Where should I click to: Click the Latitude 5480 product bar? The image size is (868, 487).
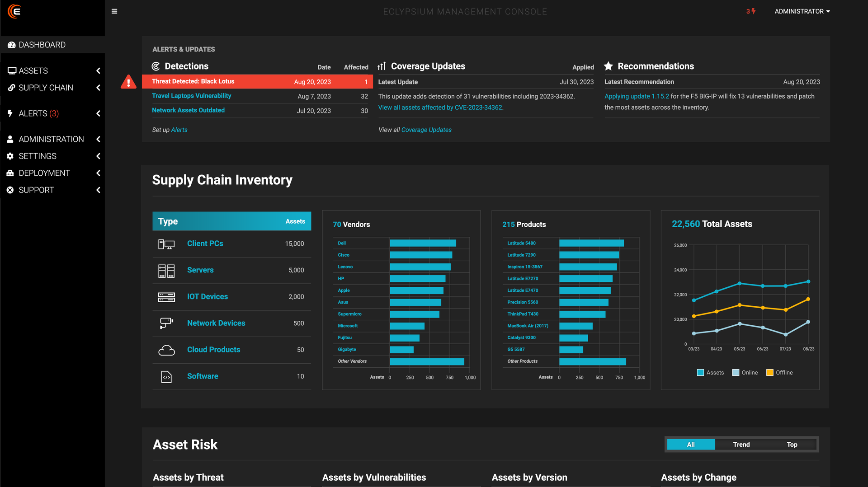pos(591,243)
